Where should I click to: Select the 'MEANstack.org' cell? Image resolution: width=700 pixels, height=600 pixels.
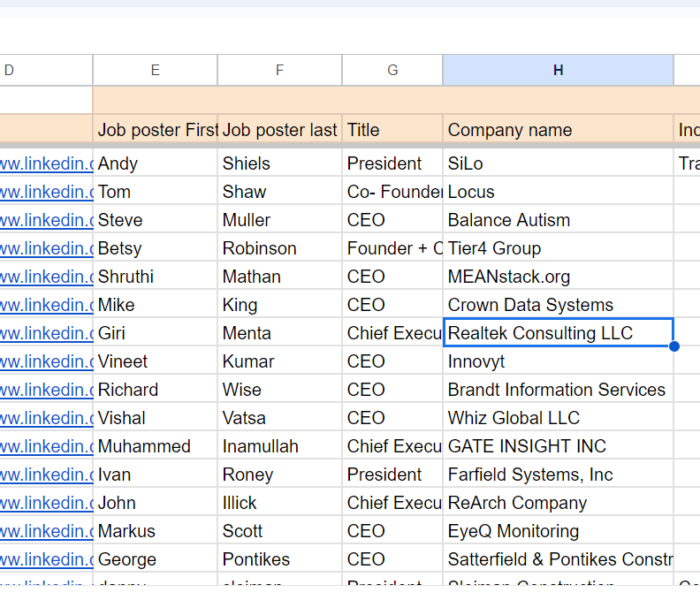tap(558, 276)
